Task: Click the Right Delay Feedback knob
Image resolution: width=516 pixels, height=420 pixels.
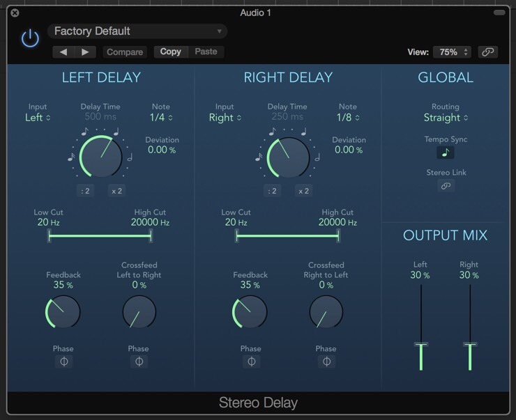Action: [250, 311]
